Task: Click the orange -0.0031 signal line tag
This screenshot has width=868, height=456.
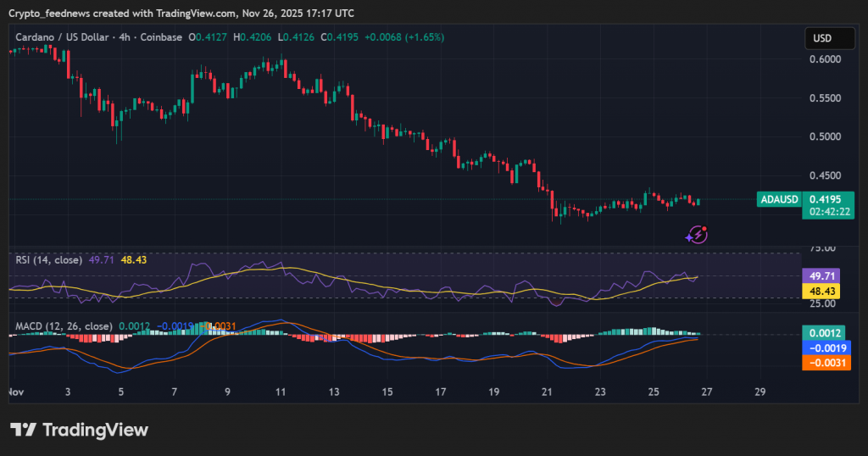Action: pyautogui.click(x=824, y=363)
